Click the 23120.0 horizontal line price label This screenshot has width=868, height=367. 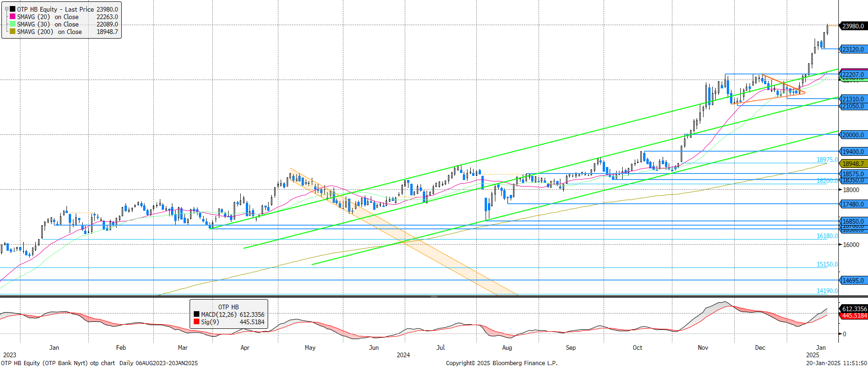point(853,49)
